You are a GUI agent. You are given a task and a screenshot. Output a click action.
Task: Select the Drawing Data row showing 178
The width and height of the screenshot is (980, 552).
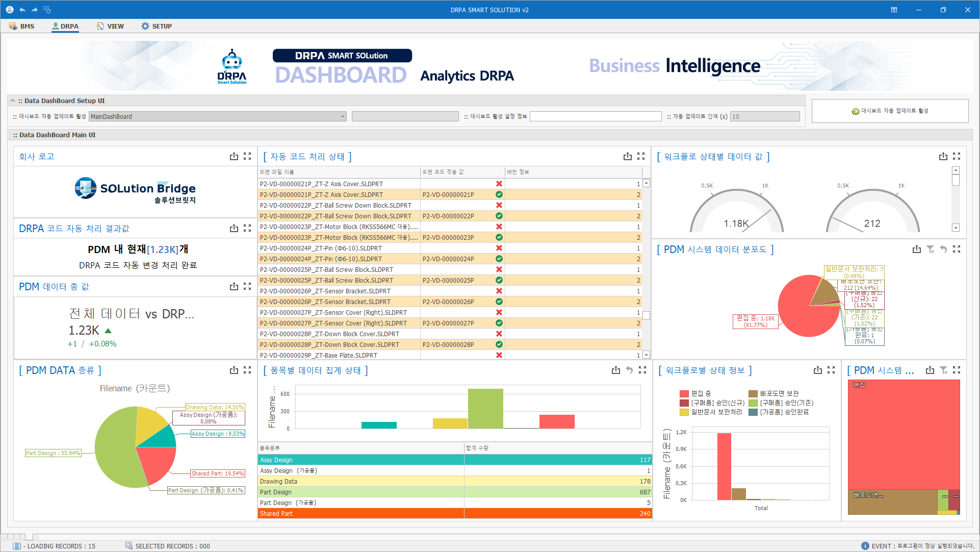click(x=455, y=482)
